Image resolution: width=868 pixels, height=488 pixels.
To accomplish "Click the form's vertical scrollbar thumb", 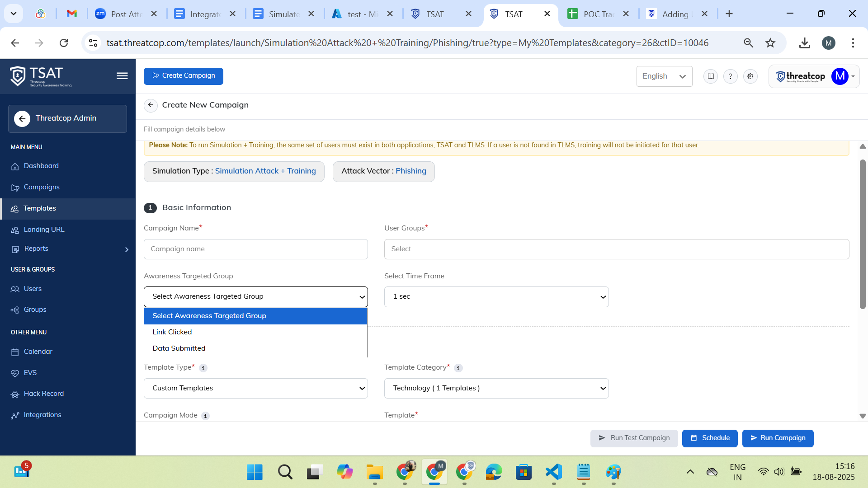I will 863,234.
